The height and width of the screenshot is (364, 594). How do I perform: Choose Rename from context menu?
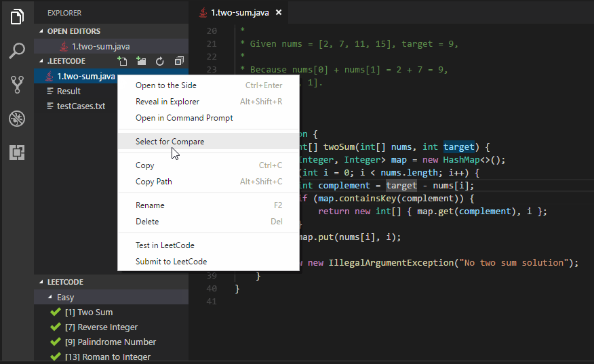[x=209, y=205]
